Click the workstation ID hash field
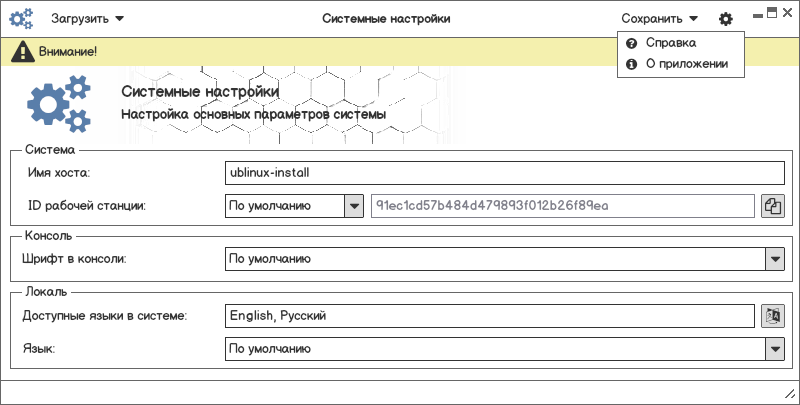 tap(563, 206)
